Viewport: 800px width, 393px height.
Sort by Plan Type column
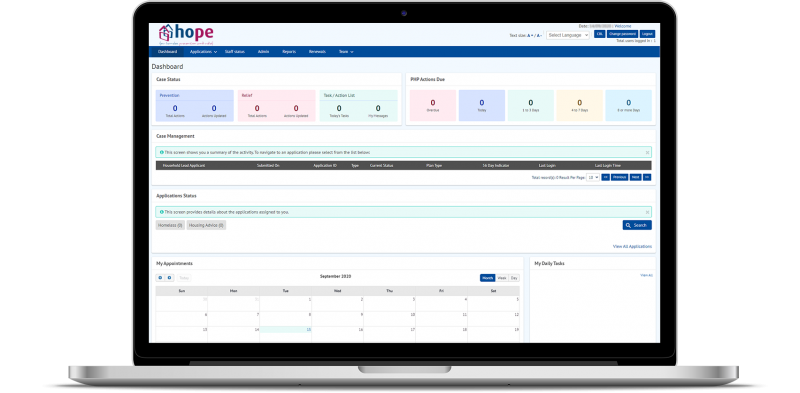coord(434,165)
